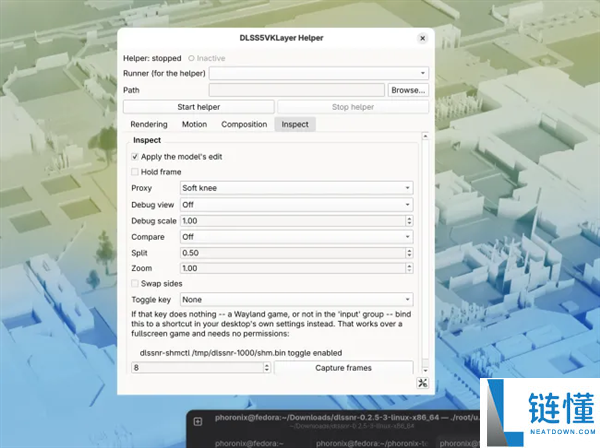Viewport: 600px width, 448px height.
Task: Click the Browse... button
Action: (408, 90)
